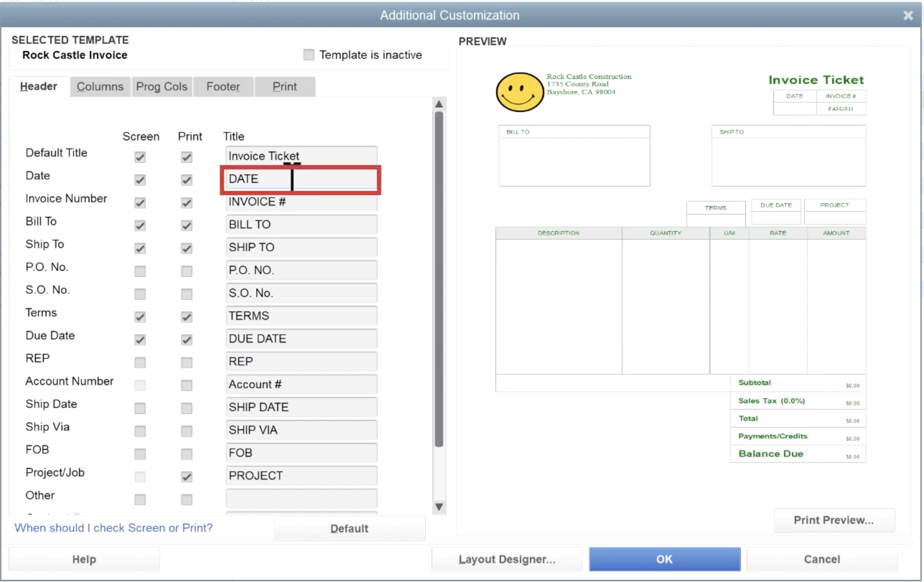Click the Default Title field 'Invoice Ticket'
The height and width of the screenshot is (582, 924).
click(x=301, y=155)
